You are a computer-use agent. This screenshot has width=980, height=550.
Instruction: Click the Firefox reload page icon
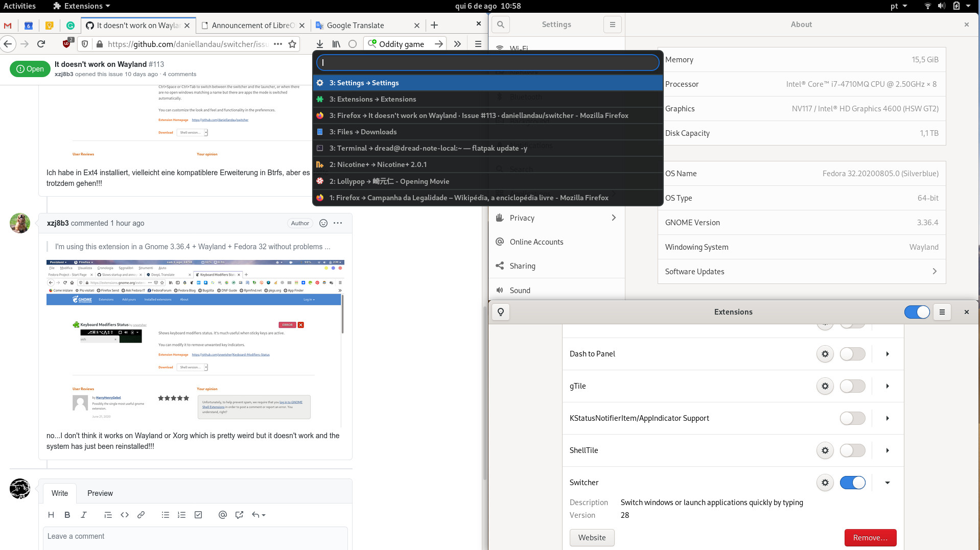41,44
